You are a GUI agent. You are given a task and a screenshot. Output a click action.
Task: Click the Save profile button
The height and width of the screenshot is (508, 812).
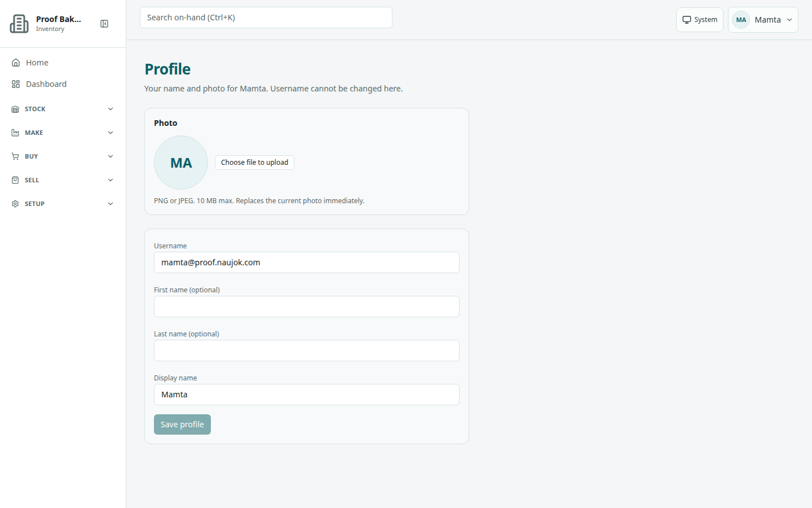[182, 424]
